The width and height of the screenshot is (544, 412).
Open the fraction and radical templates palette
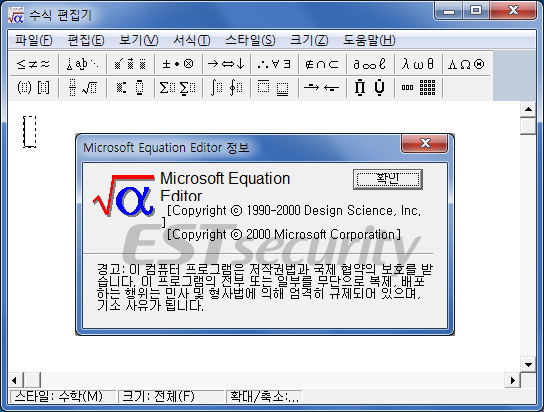pos(82,88)
